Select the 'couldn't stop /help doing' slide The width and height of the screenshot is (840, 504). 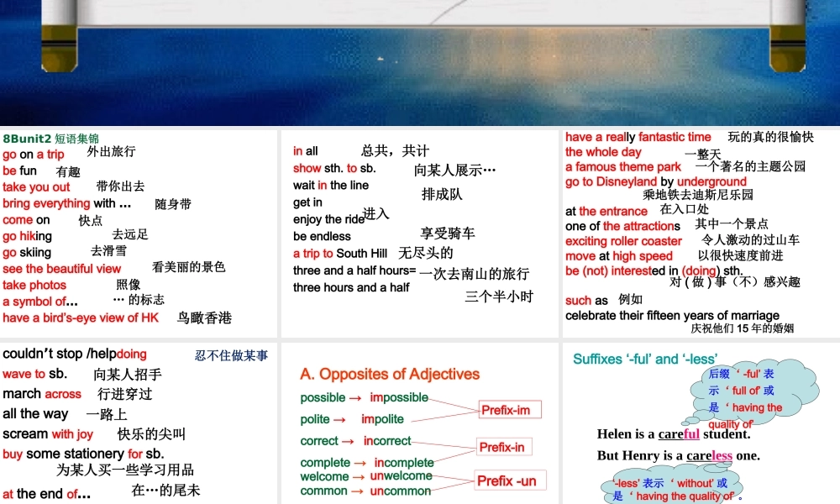[x=139, y=423]
